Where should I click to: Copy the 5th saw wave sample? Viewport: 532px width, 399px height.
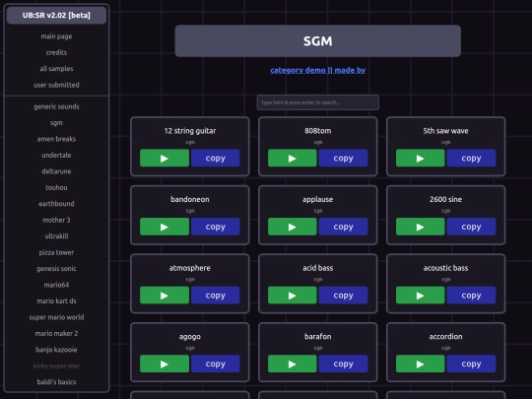tap(471, 158)
